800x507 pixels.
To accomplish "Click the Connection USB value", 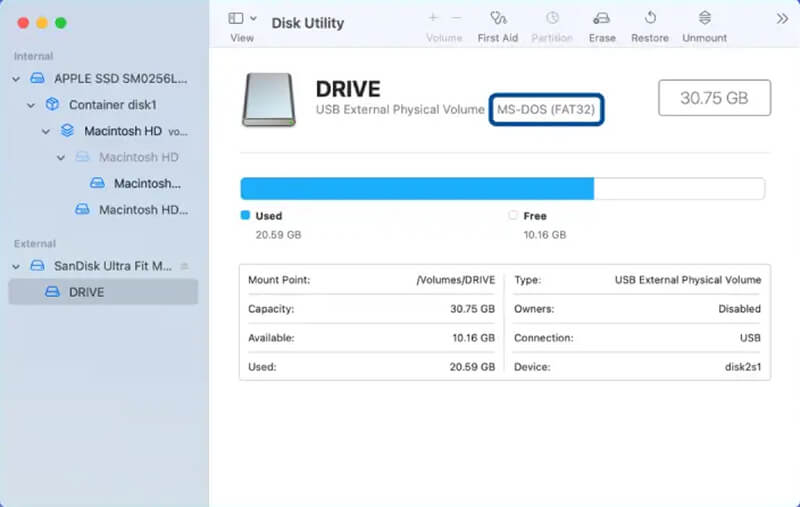I will click(x=751, y=338).
